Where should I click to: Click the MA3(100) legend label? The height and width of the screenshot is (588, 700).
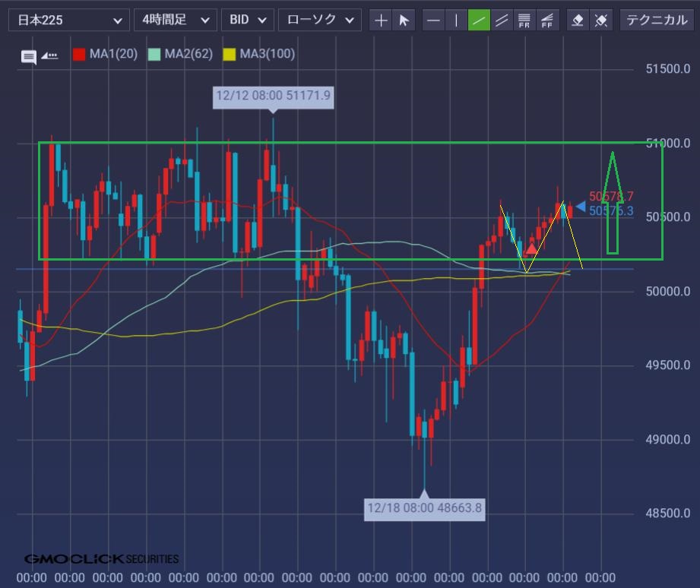point(267,54)
